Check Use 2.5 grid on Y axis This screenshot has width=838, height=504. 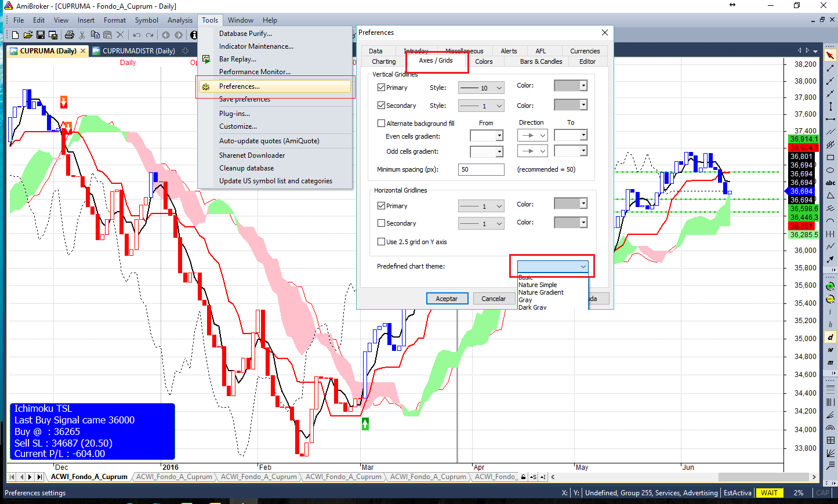click(381, 242)
